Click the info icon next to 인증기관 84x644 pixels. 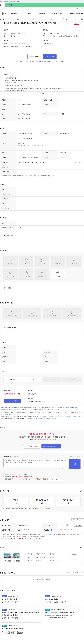49,525
